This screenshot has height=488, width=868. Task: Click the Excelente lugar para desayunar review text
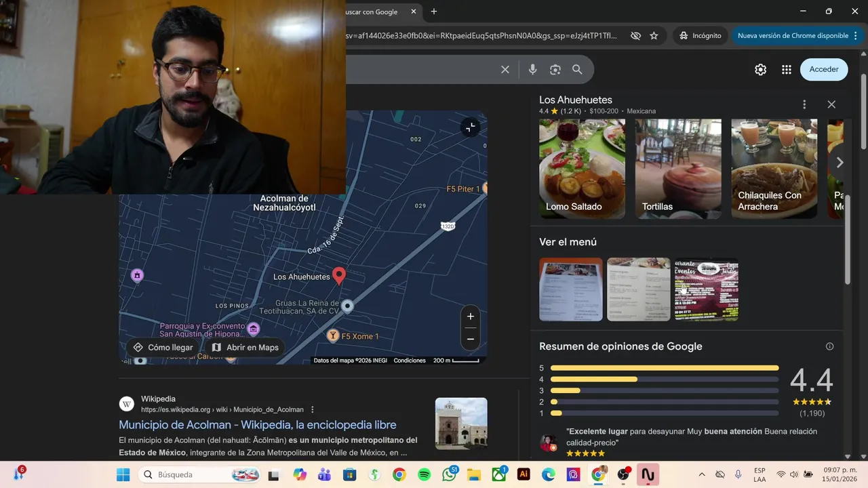click(x=692, y=437)
